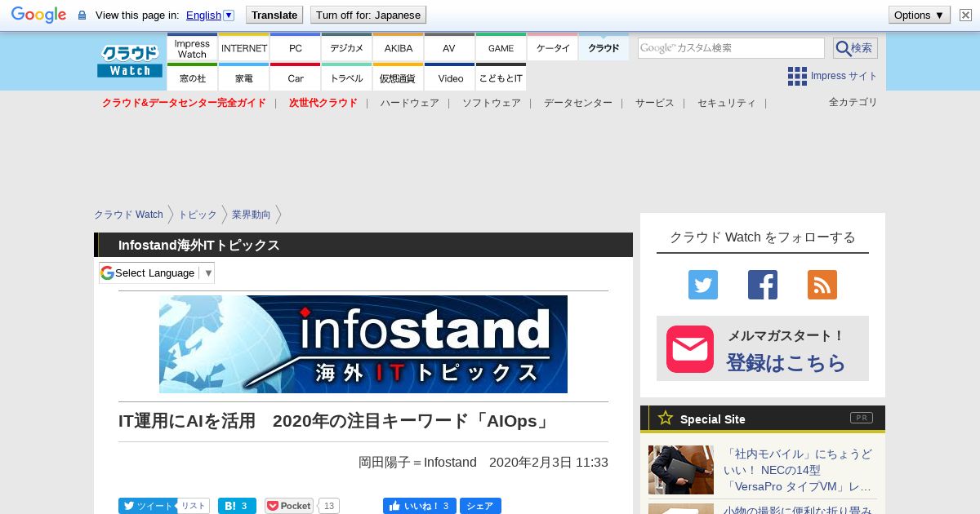This screenshot has height=514, width=980.
Task: Open クラウド&データセンター完全ガイド link
Action: point(184,103)
